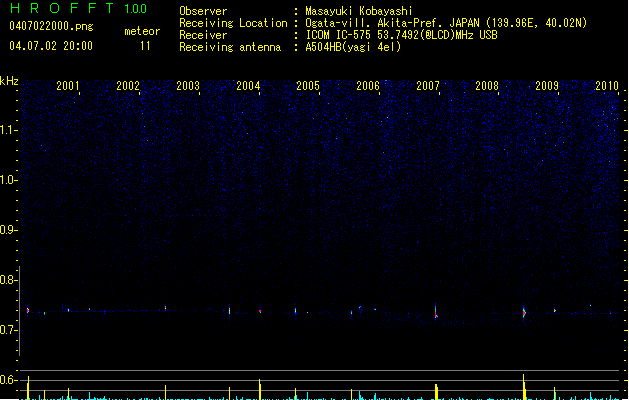Image resolution: width=629 pixels, height=400 pixels.
Task: Click the yellow intensity spike after 2007
Action: pos(436,392)
